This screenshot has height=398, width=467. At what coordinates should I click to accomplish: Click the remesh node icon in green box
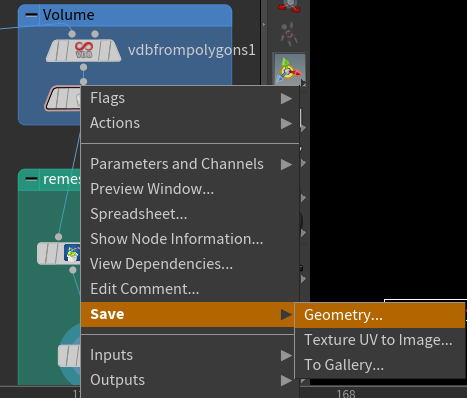(x=72, y=253)
